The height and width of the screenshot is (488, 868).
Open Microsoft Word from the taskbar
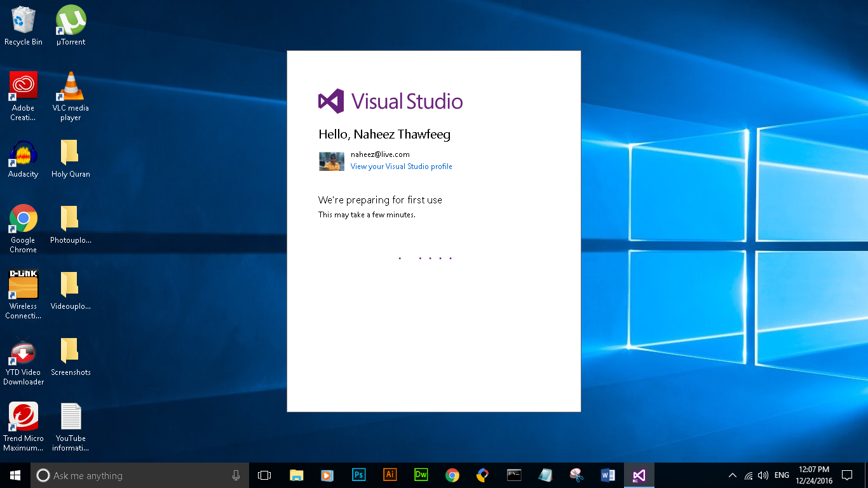point(607,475)
